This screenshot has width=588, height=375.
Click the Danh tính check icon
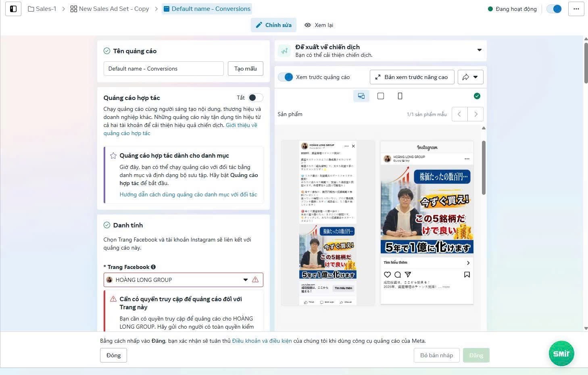[107, 225]
